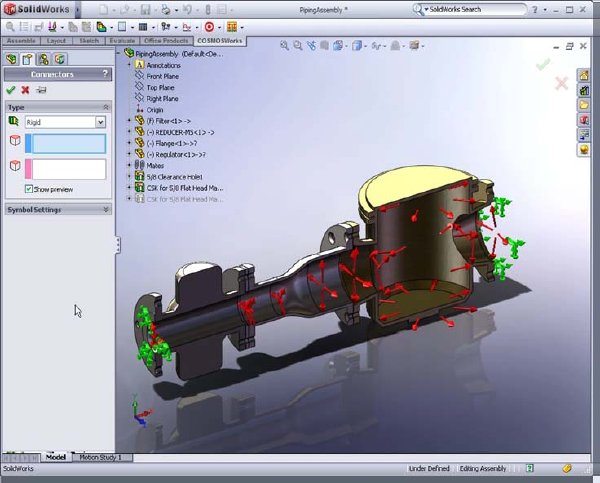The height and width of the screenshot is (483, 600).
Task: Open the ConfigurationManager tab icon
Action: point(44,59)
